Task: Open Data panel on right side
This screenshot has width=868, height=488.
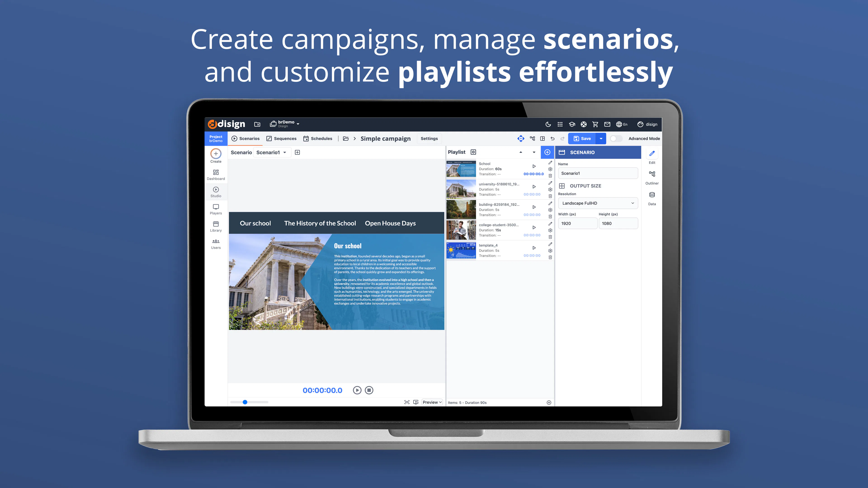Action: tap(652, 198)
